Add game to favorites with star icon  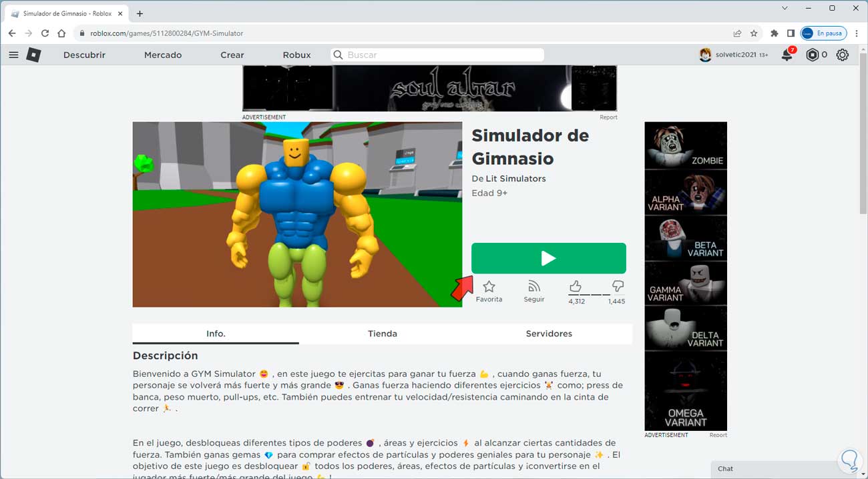489,286
